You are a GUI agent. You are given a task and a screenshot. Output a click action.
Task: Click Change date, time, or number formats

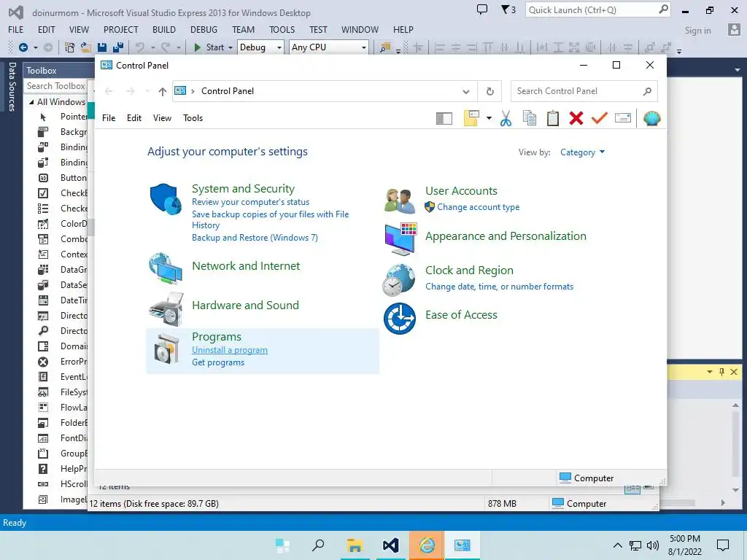[x=499, y=287]
